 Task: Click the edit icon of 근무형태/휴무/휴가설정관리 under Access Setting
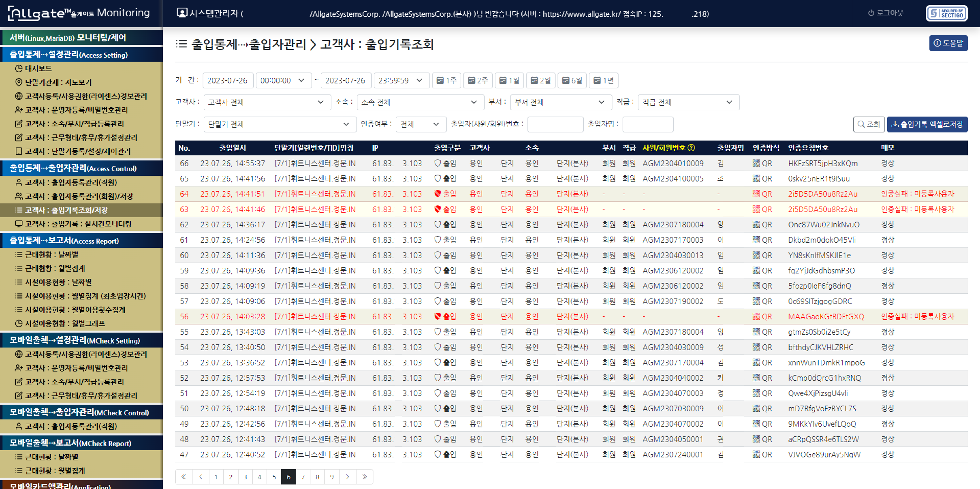[19, 137]
